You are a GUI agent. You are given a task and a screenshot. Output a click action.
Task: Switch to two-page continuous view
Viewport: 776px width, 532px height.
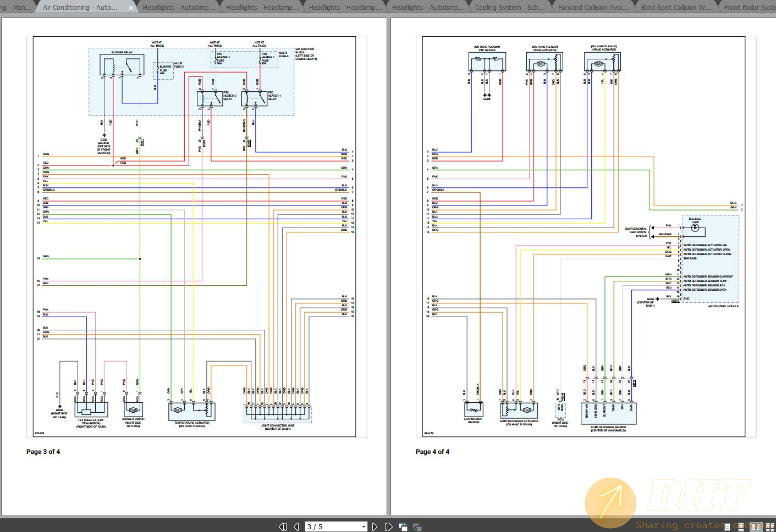769,527
